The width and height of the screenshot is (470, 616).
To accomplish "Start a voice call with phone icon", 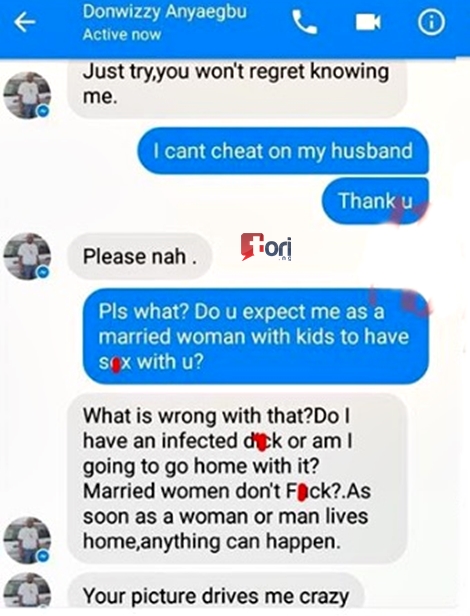I will pyautogui.click(x=305, y=22).
